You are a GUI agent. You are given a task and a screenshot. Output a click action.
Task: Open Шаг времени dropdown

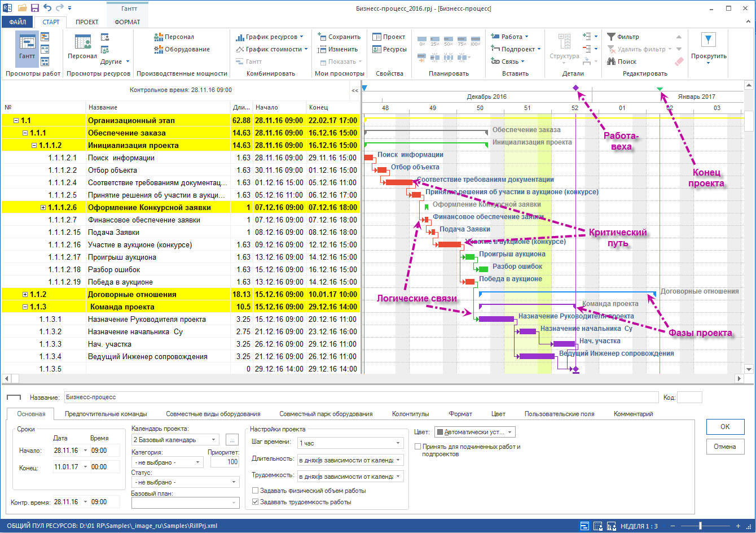point(350,443)
